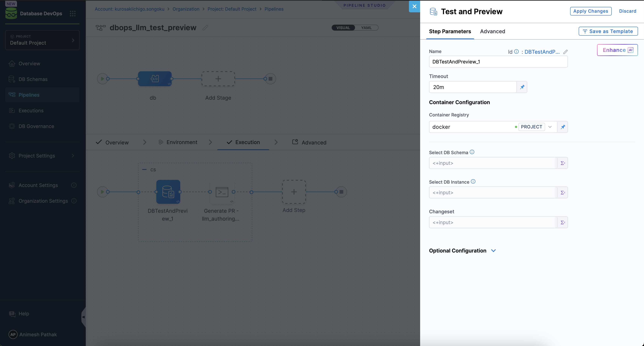Select Executions in the left navigation
The image size is (644, 346).
click(31, 110)
